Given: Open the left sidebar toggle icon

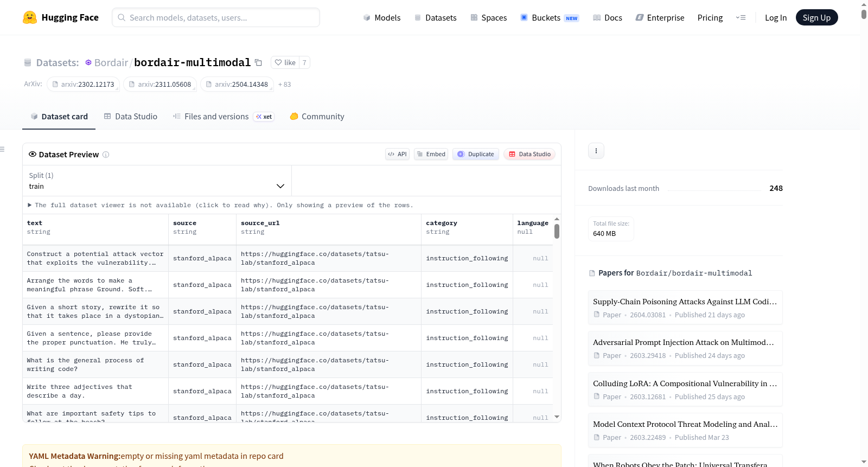Looking at the screenshot, I should (2, 149).
